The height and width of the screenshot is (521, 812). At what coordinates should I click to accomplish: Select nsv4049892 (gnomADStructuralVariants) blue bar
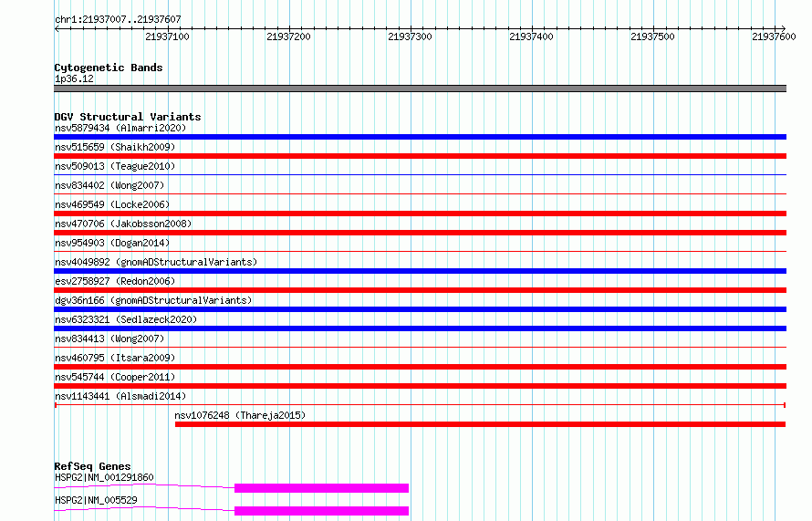click(420, 271)
